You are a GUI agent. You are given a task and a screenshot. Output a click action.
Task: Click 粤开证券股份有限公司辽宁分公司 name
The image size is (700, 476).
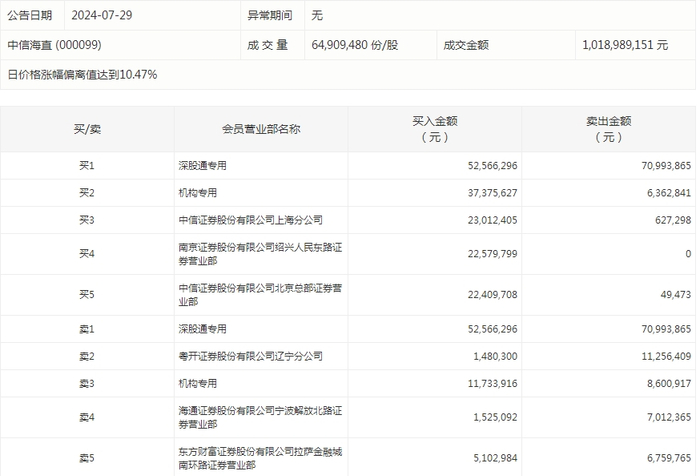[x=250, y=356]
